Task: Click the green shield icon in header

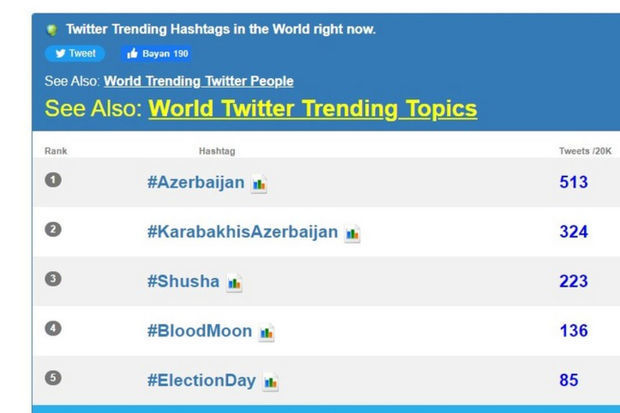Action: click(x=52, y=30)
